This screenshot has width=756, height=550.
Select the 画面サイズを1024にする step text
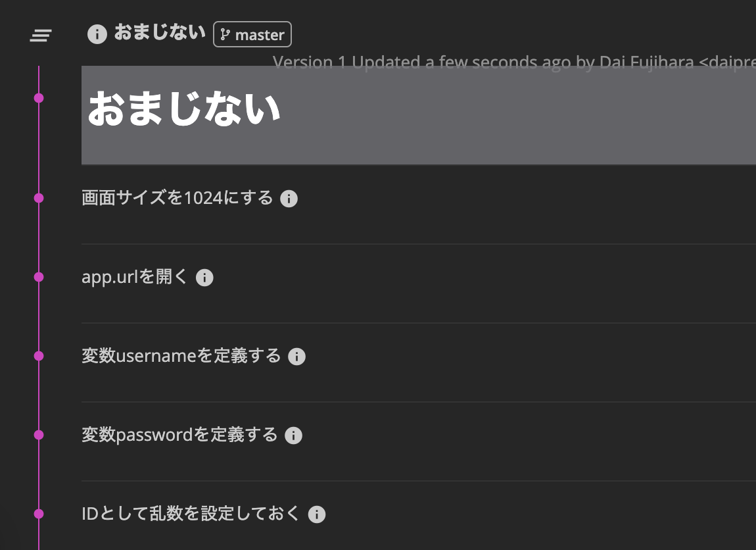point(177,198)
